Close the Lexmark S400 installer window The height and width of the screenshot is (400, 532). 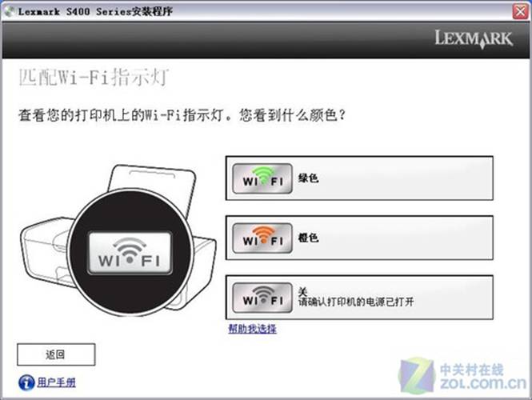520,11
